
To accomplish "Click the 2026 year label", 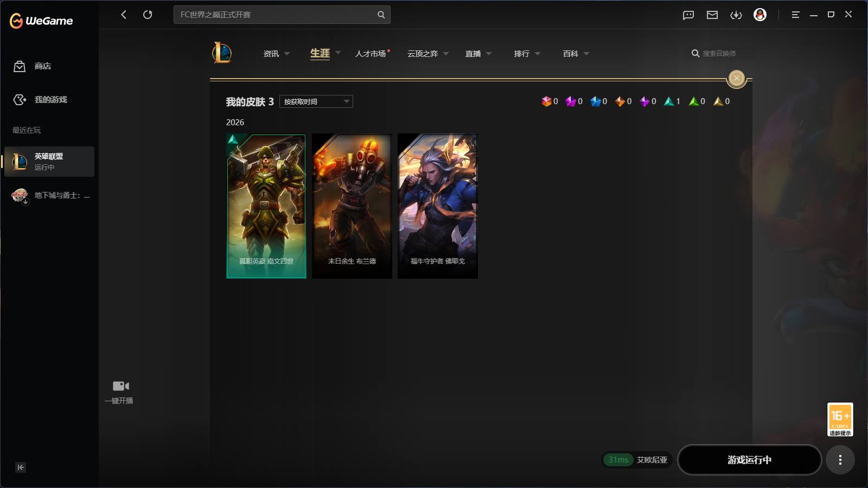I will click(x=235, y=123).
